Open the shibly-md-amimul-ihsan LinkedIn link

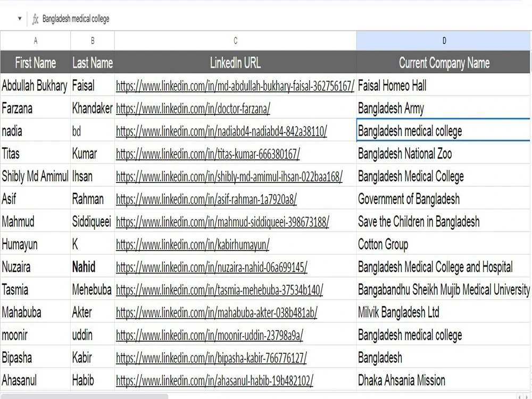point(229,177)
